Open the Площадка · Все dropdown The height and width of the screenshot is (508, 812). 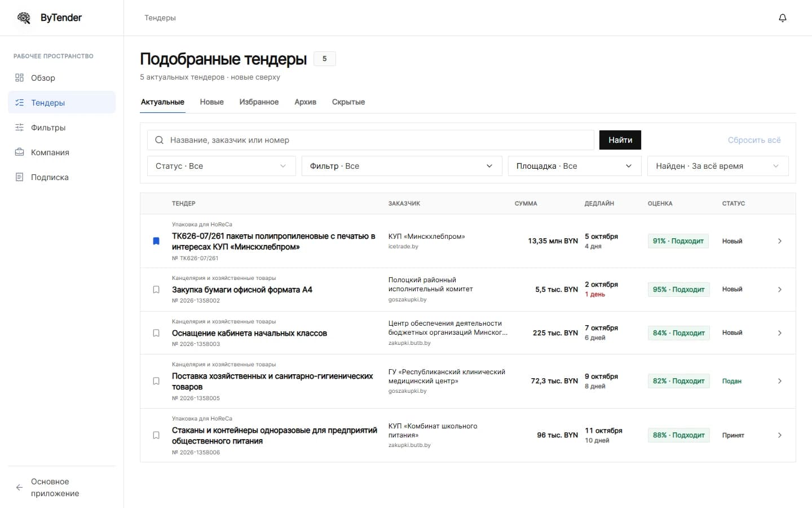point(575,166)
